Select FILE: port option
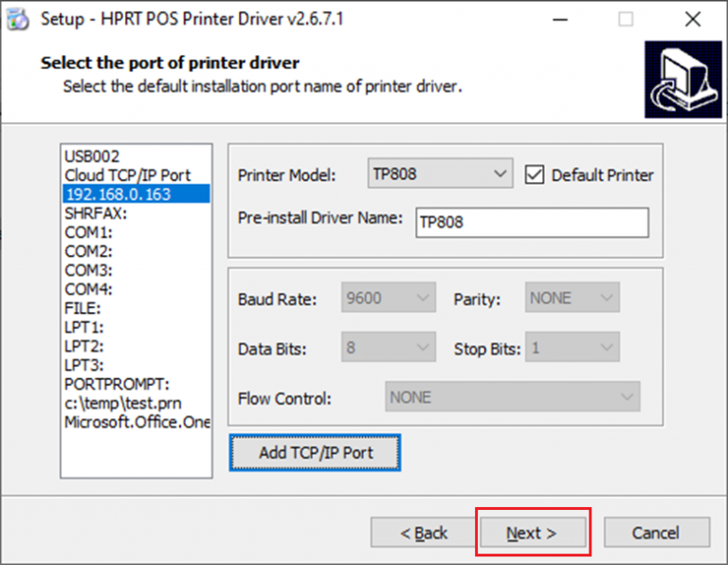The width and height of the screenshot is (728, 565). click(x=82, y=308)
